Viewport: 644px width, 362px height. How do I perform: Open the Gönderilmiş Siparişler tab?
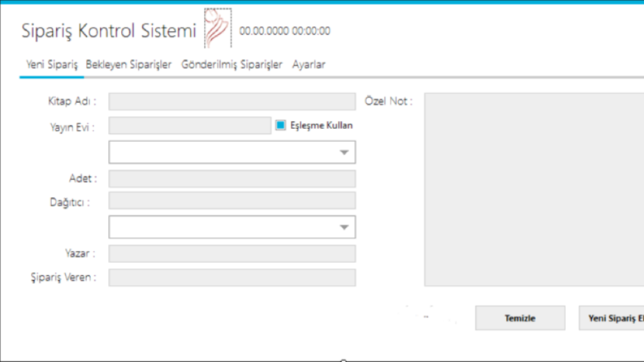231,64
